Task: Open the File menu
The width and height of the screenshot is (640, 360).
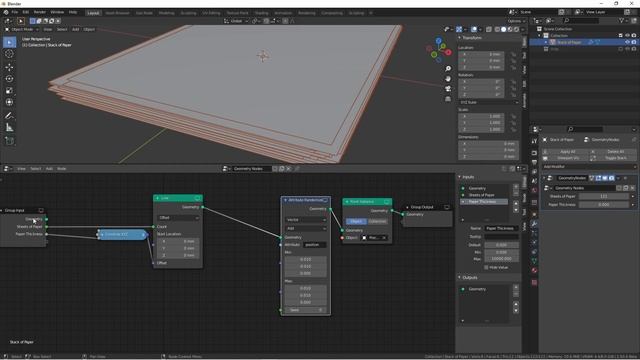Action: (x=15, y=12)
